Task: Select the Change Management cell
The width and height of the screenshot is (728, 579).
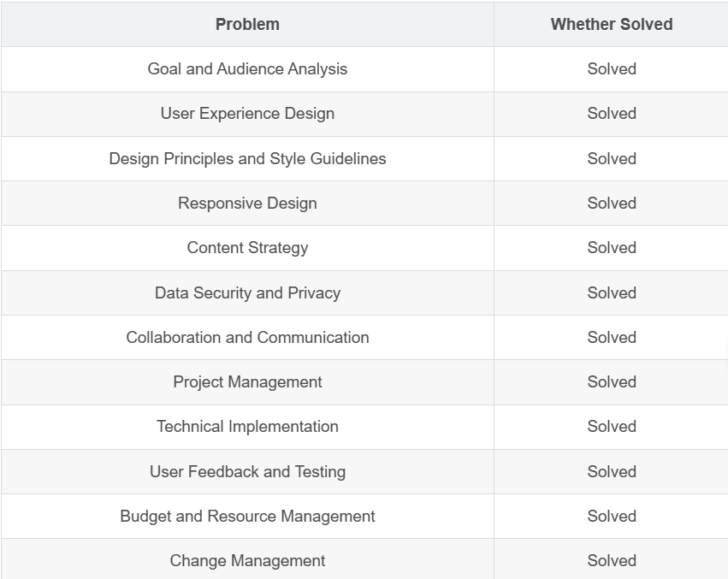Action: pyautogui.click(x=247, y=561)
